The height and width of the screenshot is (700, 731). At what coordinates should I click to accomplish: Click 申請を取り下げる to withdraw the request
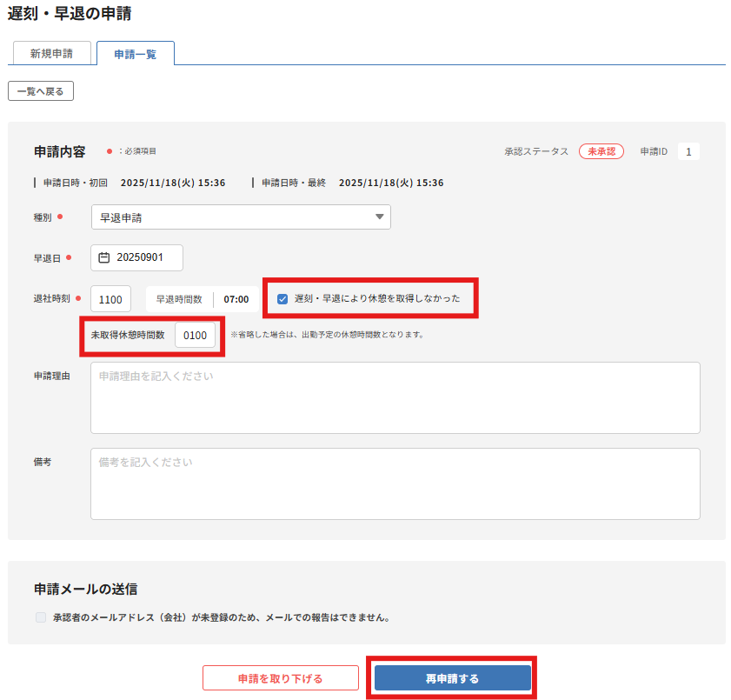tap(280, 678)
